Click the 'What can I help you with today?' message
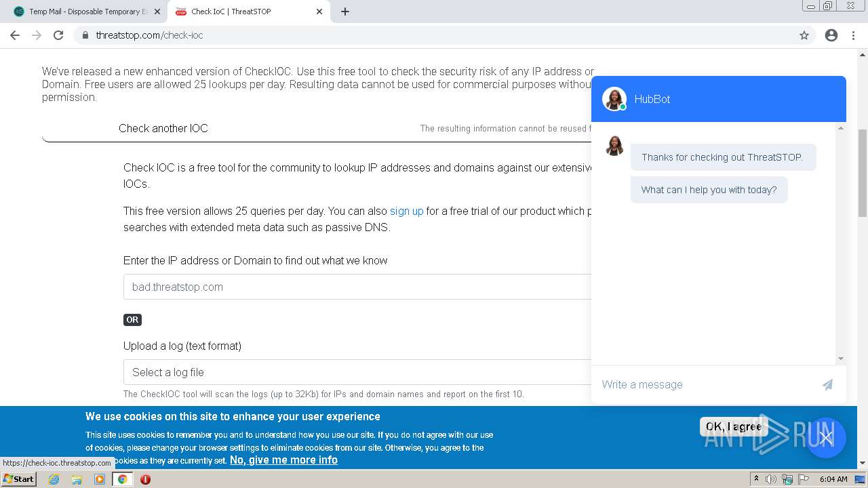868x488 pixels. point(709,190)
